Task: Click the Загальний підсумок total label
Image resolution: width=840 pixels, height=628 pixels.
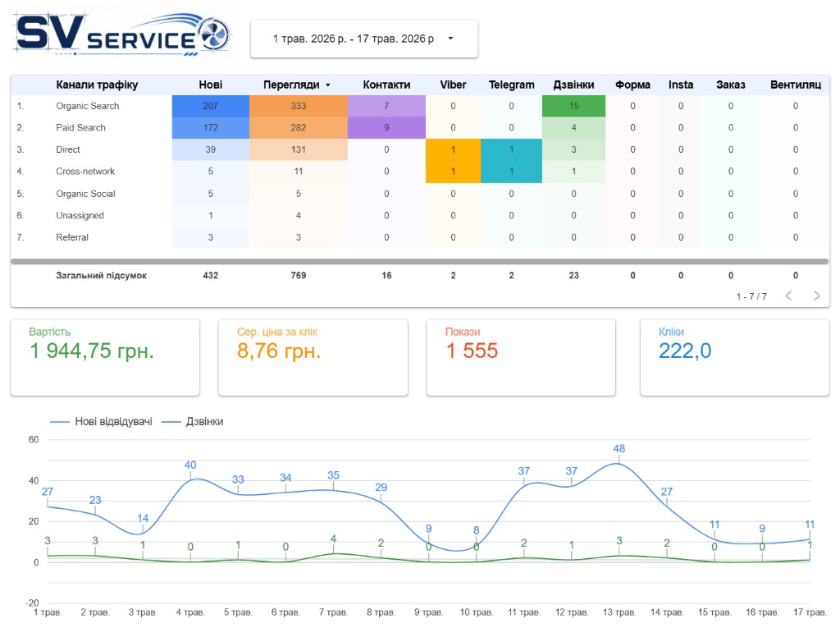Action: point(101,276)
